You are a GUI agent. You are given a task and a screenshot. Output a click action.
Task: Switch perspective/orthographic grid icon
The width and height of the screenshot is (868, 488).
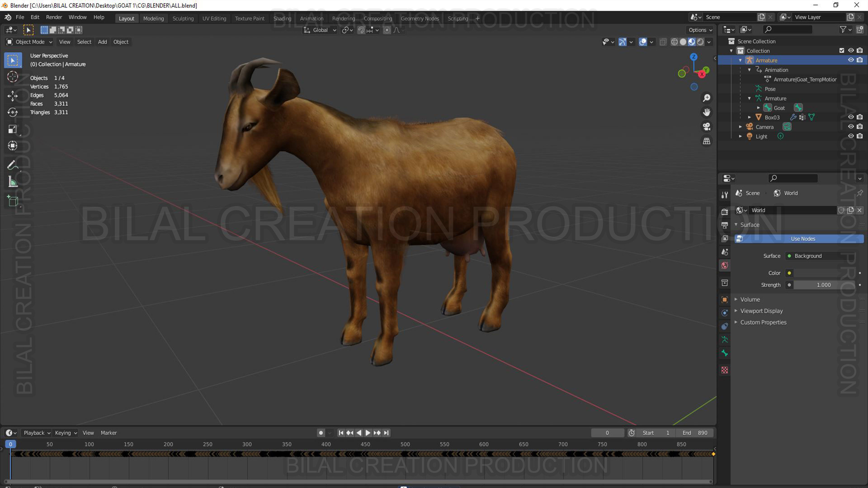pyautogui.click(x=706, y=141)
